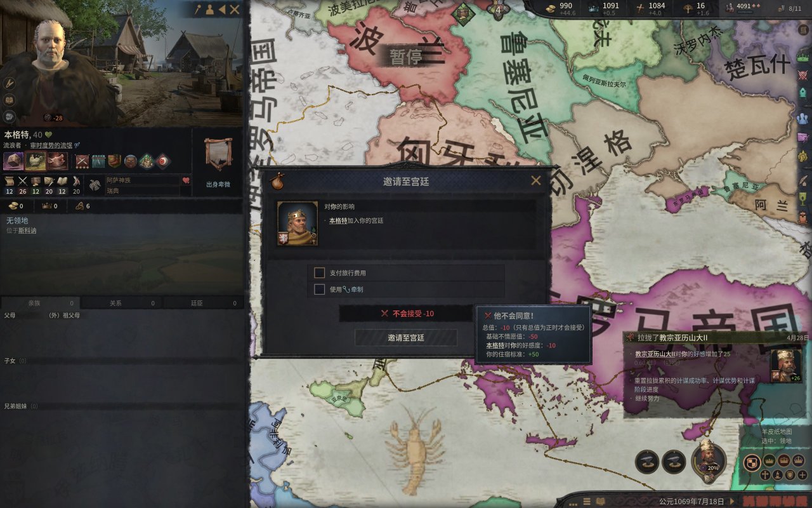Click the 邀请至宫廷 invite button
This screenshot has width=812, height=508.
click(x=406, y=338)
